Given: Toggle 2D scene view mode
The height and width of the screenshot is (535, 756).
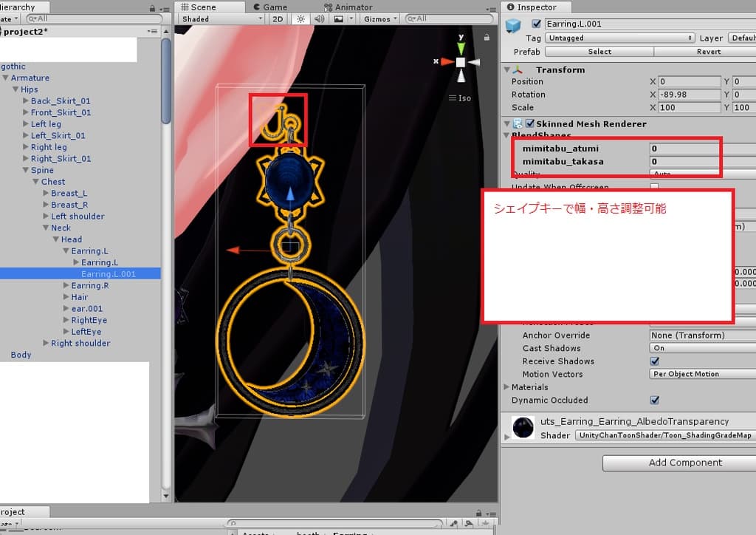Looking at the screenshot, I should click(278, 19).
